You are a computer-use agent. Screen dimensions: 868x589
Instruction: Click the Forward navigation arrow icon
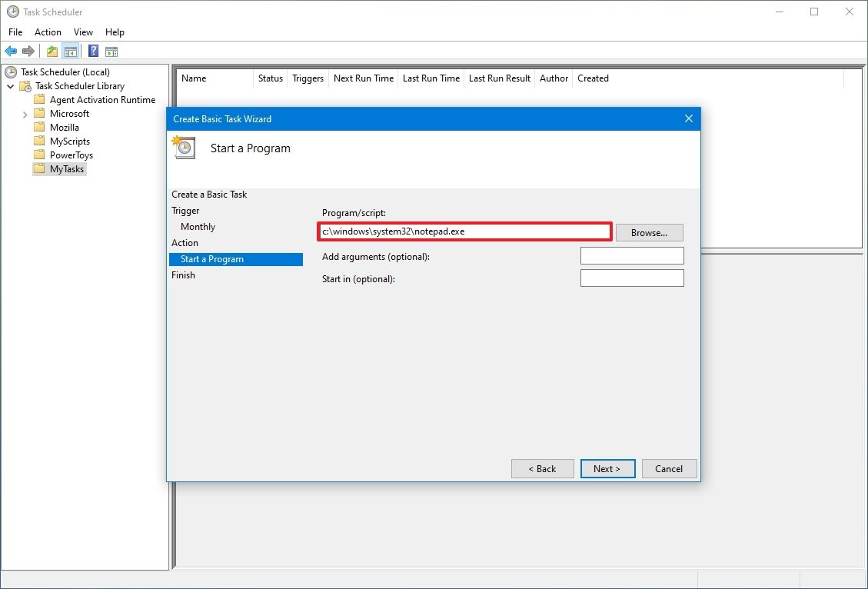(28, 51)
